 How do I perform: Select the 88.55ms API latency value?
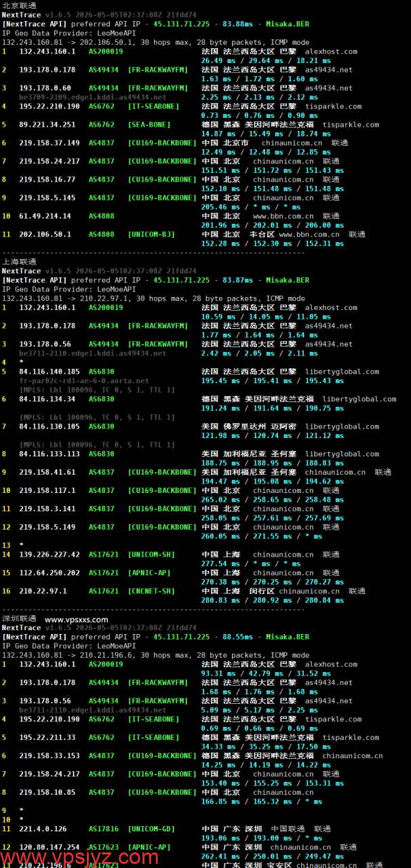click(x=237, y=637)
